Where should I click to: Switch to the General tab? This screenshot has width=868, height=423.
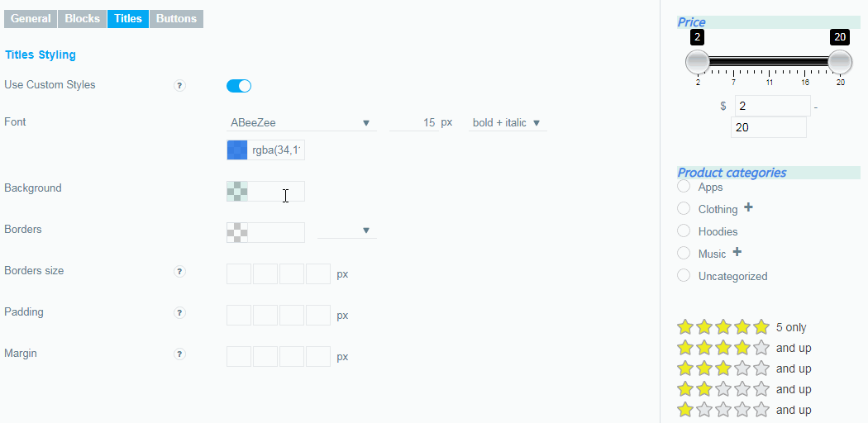click(x=31, y=19)
